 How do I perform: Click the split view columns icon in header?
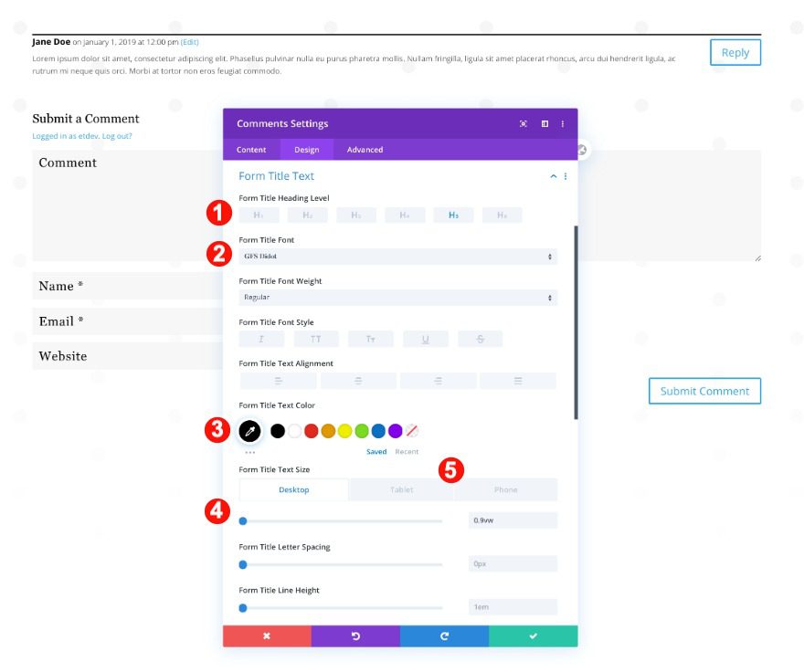point(545,123)
